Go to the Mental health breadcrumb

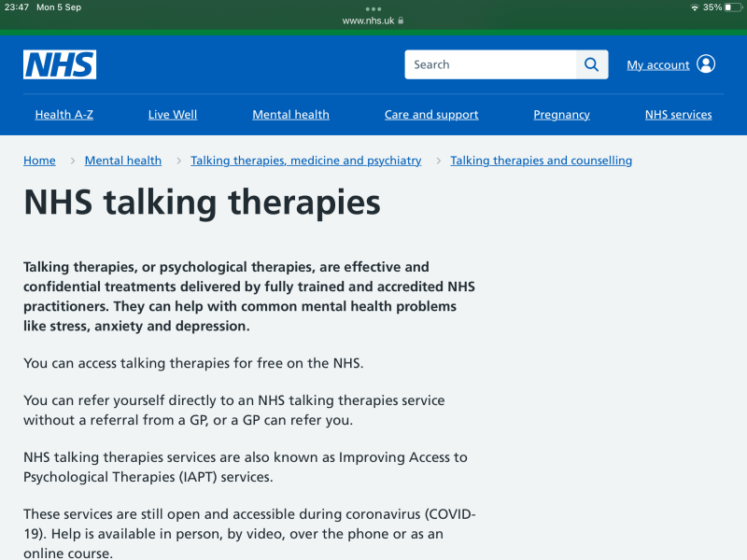click(123, 161)
